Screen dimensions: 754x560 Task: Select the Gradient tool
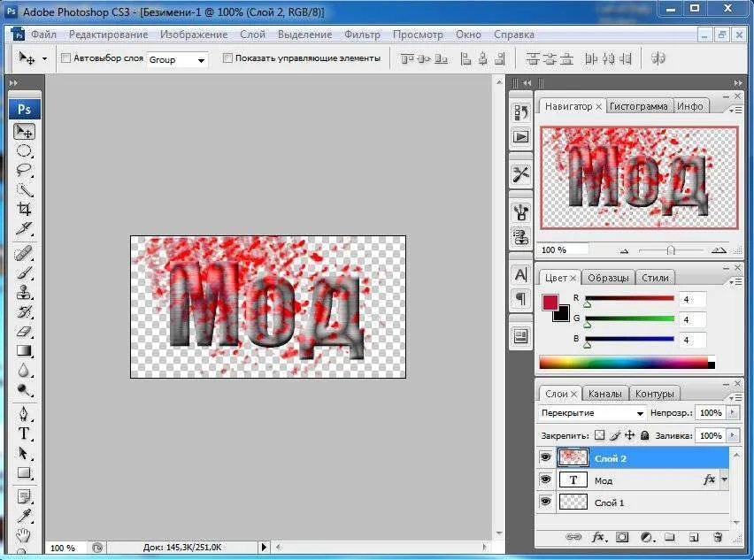pyautogui.click(x=24, y=350)
